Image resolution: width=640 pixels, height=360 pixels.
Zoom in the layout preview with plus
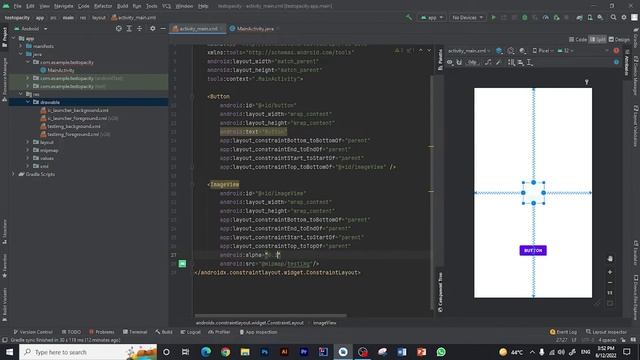pyautogui.click(x=610, y=272)
